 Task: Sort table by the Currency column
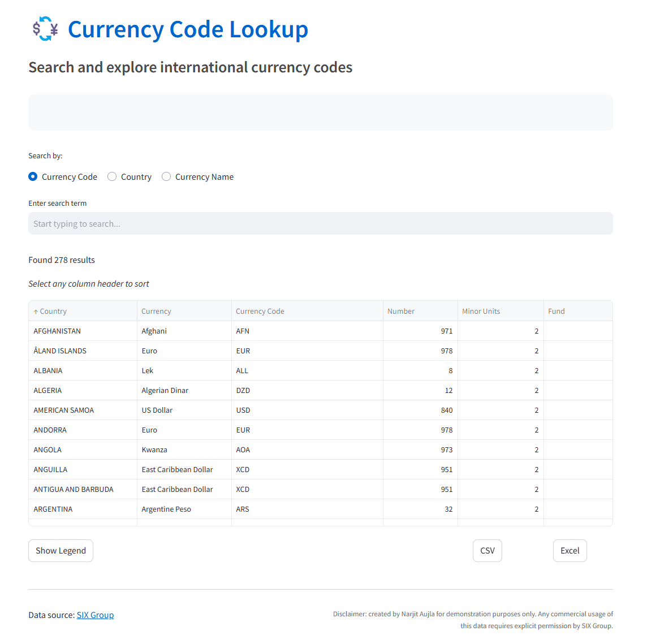pos(156,311)
